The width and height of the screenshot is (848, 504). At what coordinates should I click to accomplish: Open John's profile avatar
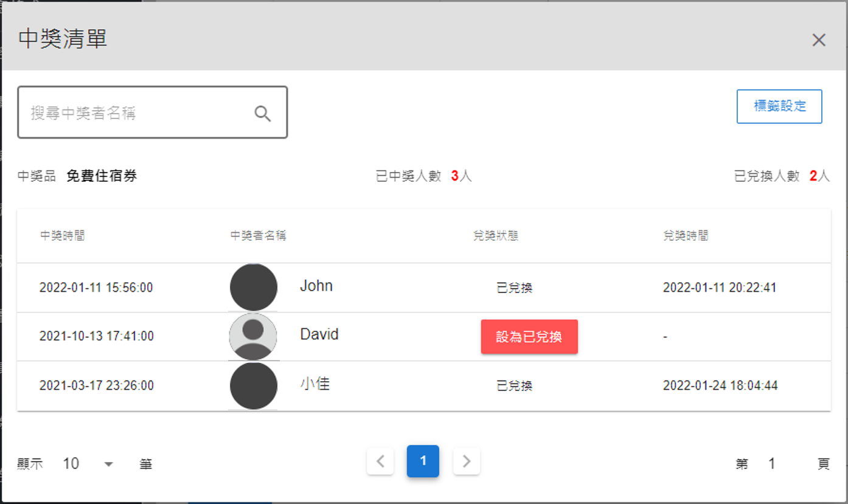pos(253,286)
